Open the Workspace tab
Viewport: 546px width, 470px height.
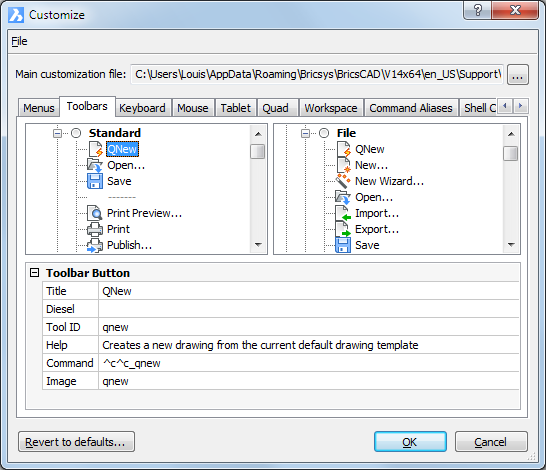coord(331,108)
